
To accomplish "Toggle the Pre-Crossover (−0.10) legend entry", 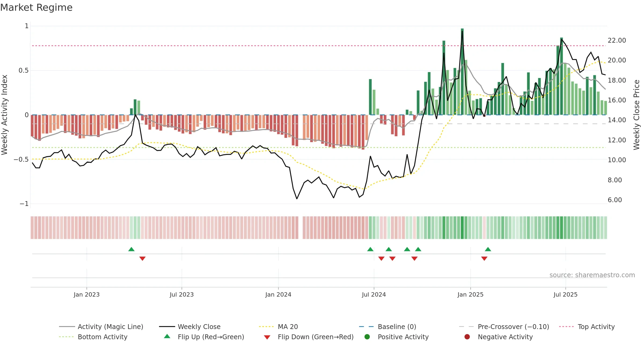I will pos(504,327).
